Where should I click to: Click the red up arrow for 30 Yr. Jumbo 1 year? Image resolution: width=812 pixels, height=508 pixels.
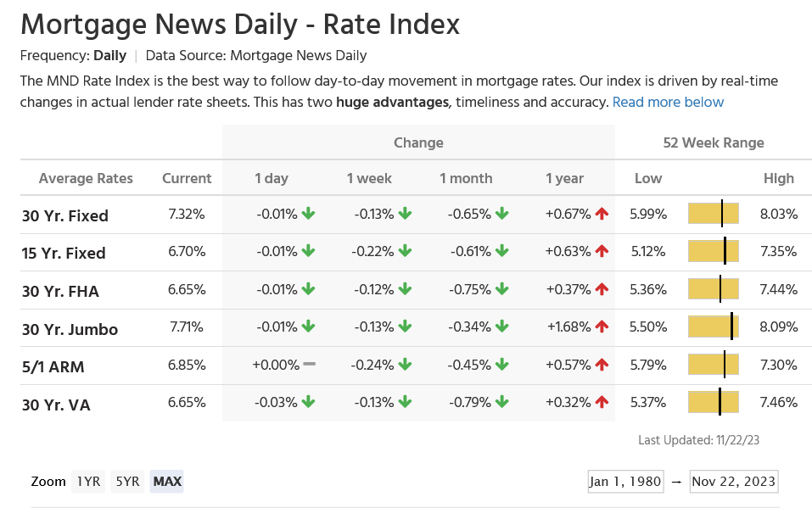(x=602, y=327)
